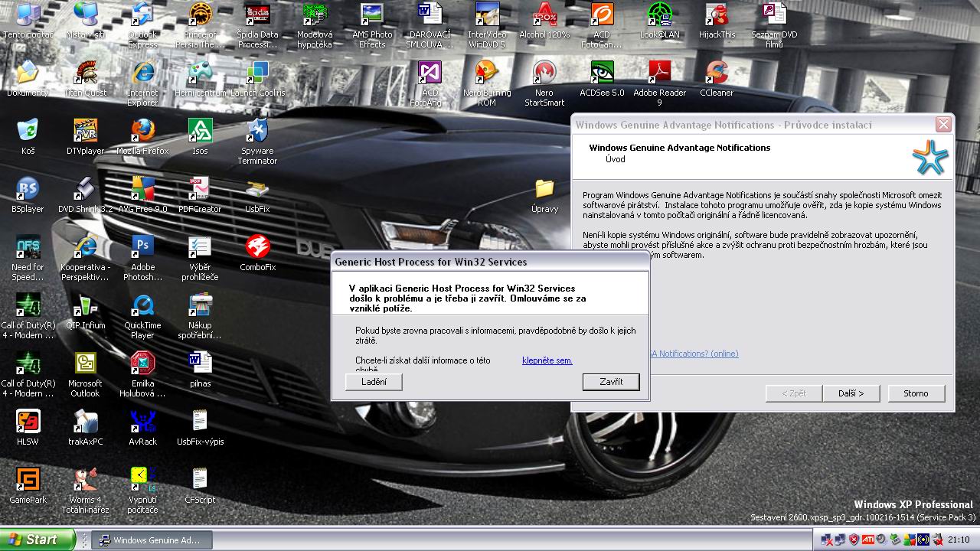Click the Nero Burning ROM icon
Viewport: 980px width, 551px height.
tap(487, 73)
